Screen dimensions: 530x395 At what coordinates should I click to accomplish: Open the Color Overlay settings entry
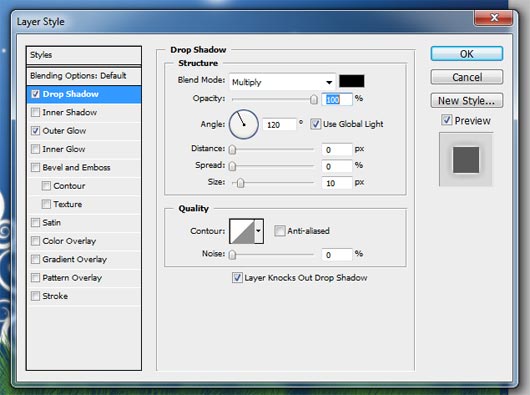69,241
